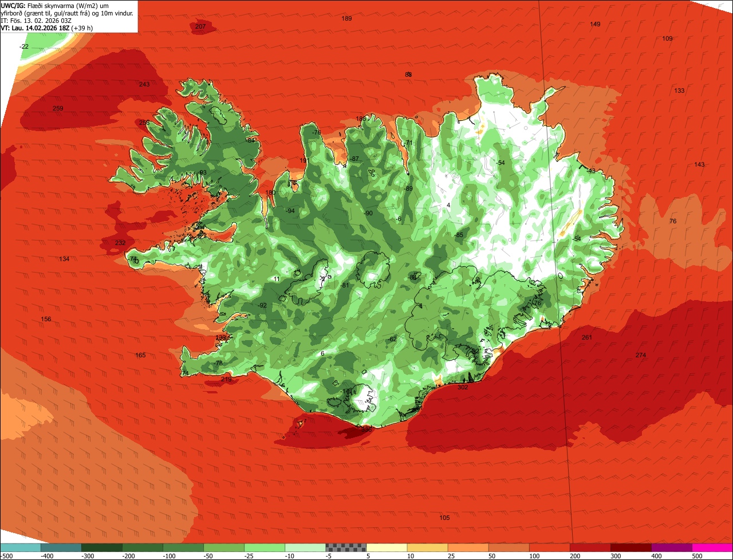
Task: Click the map value 156 in the southwest sea
Action: [x=46, y=319]
